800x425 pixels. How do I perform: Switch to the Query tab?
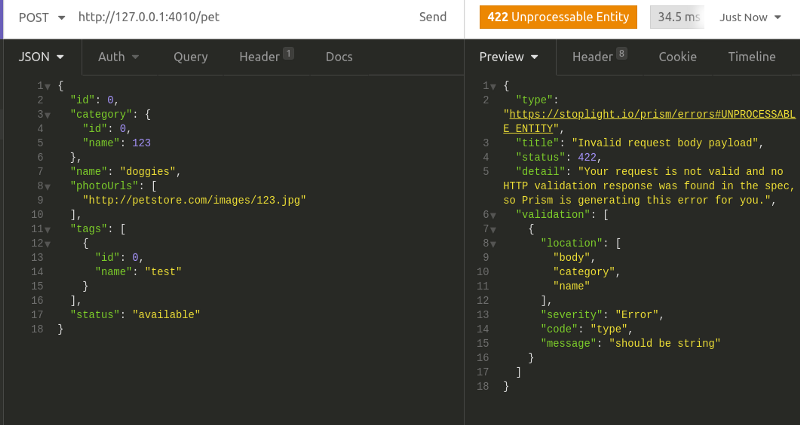click(190, 57)
